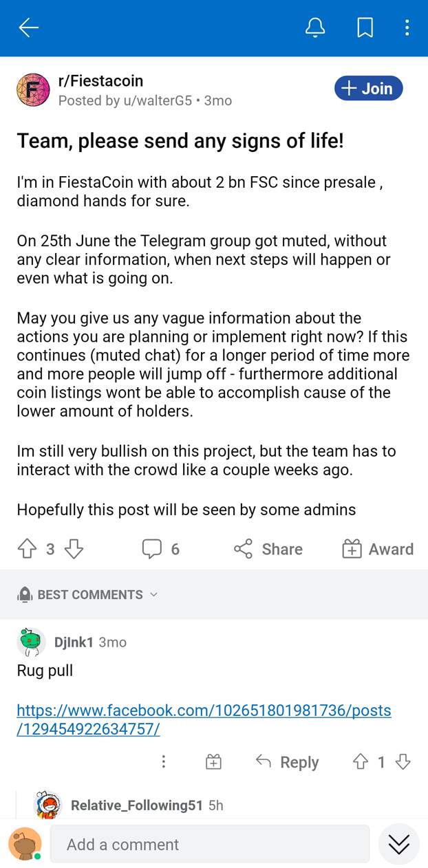
Task: Open the notification bell for this post
Action: (x=315, y=28)
